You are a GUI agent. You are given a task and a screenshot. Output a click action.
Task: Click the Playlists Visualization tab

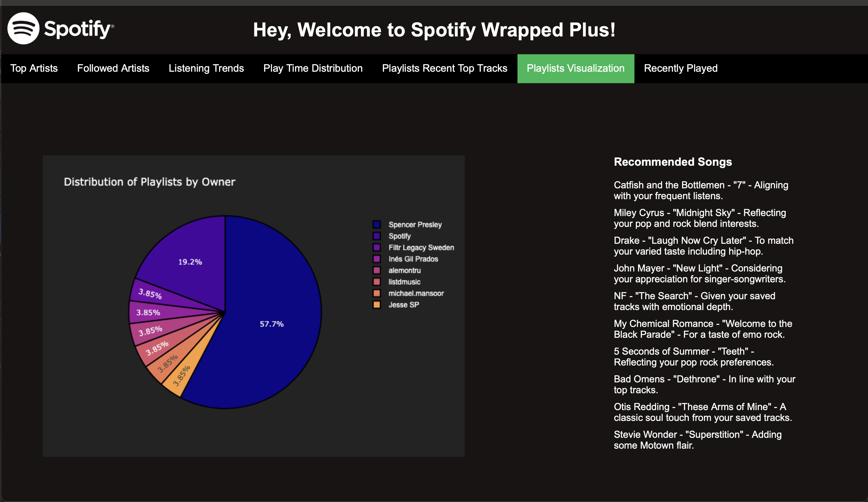pos(575,68)
